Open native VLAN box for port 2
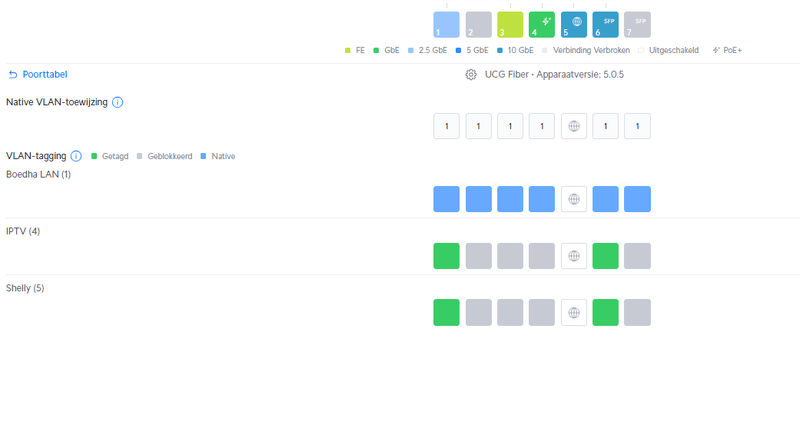800x422 pixels. pyautogui.click(x=479, y=126)
